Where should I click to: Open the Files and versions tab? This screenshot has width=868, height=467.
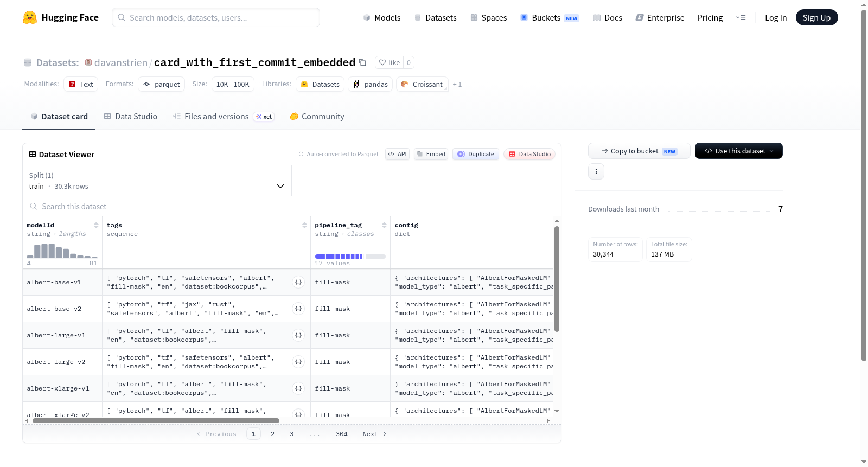coord(223,117)
